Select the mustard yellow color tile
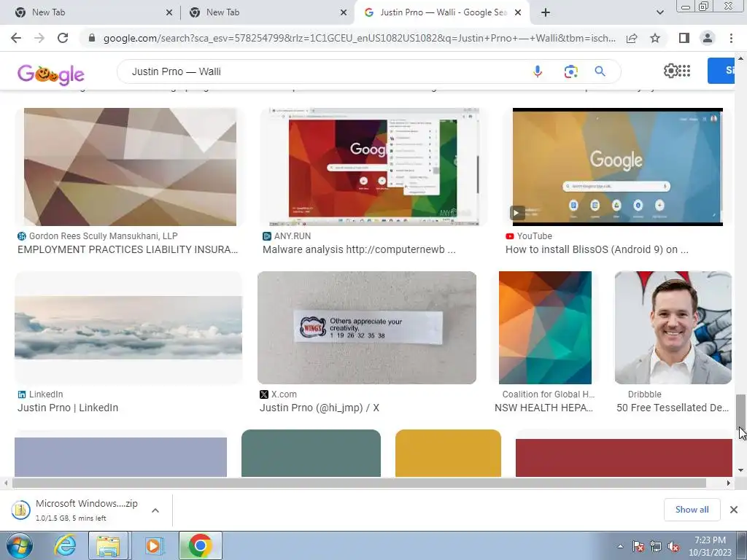 pos(449,454)
